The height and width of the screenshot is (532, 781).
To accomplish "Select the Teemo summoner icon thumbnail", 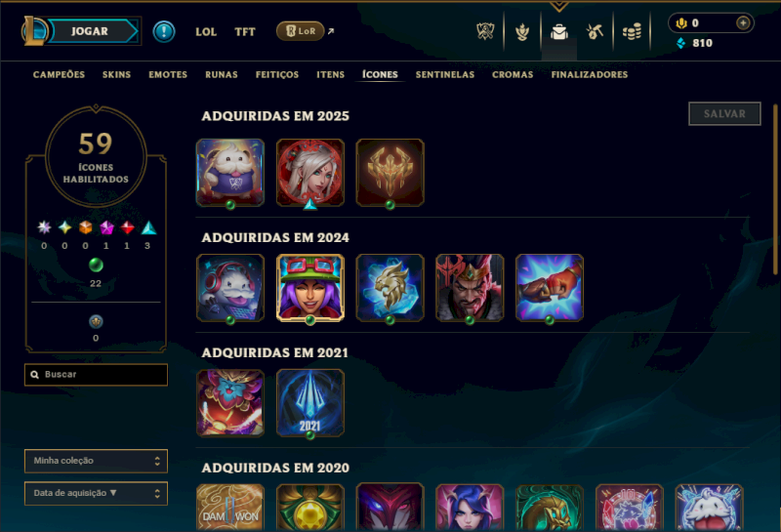I will (309, 288).
